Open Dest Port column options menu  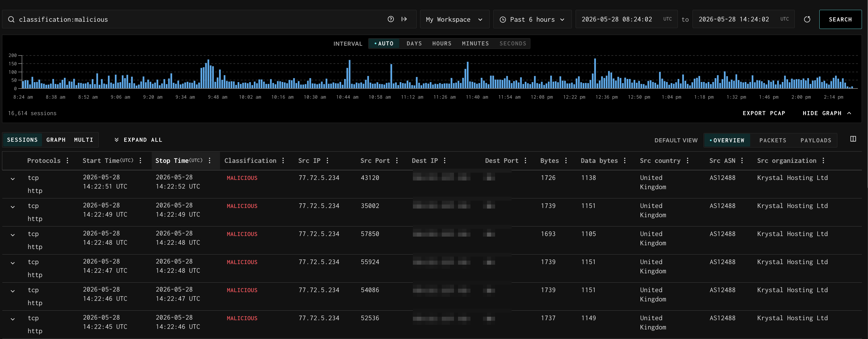[x=525, y=161]
